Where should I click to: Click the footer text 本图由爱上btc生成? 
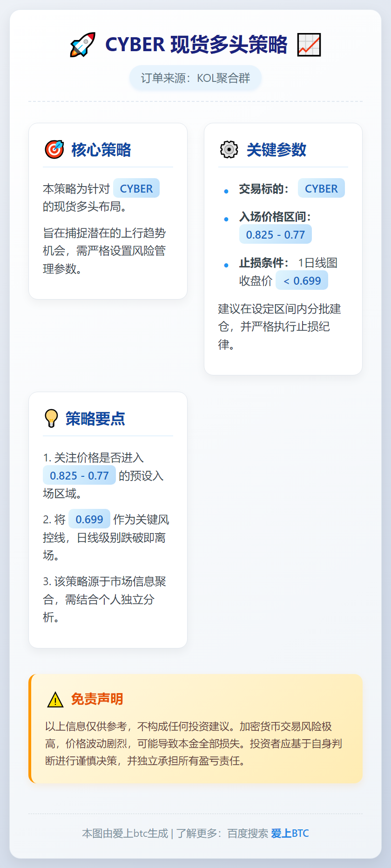tap(125, 833)
